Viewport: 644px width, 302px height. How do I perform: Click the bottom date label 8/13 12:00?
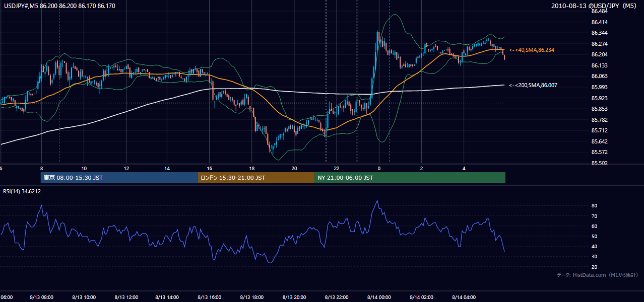coord(126,297)
